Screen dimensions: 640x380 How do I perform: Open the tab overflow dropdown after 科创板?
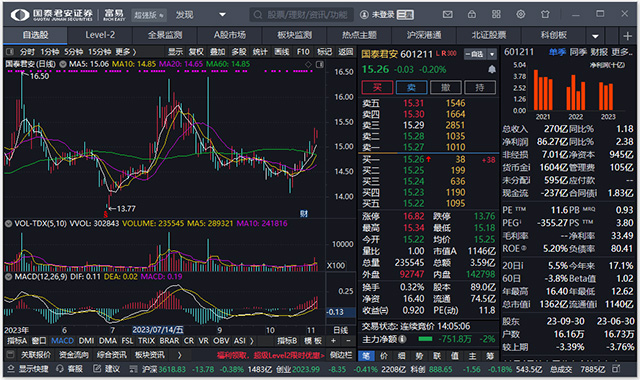[596, 36]
